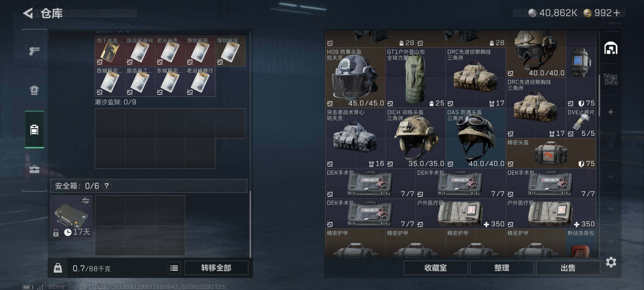Click the 出售 sell button
The width and height of the screenshot is (644, 290).
pyautogui.click(x=568, y=268)
